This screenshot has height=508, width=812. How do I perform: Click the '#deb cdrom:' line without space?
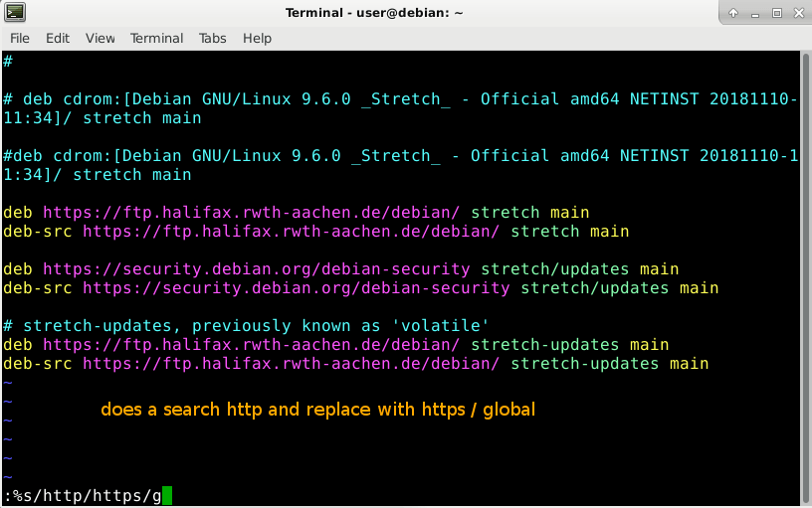tap(400, 156)
